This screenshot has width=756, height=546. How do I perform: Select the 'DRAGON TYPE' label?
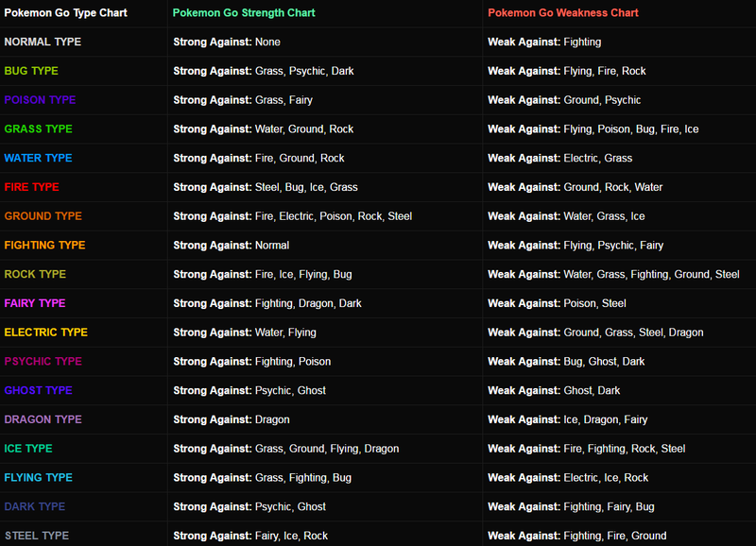(43, 419)
